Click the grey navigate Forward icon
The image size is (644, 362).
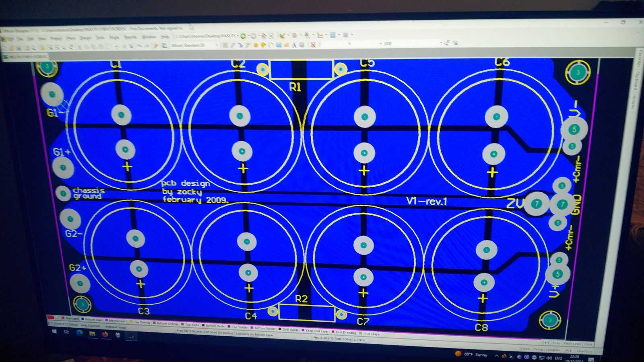click(x=253, y=36)
